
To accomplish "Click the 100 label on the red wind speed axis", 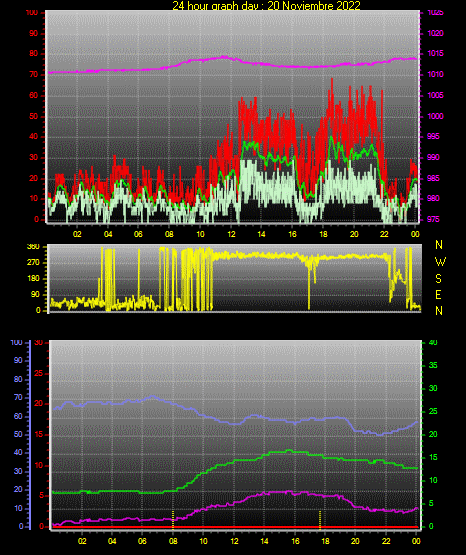I will click(x=31, y=12).
